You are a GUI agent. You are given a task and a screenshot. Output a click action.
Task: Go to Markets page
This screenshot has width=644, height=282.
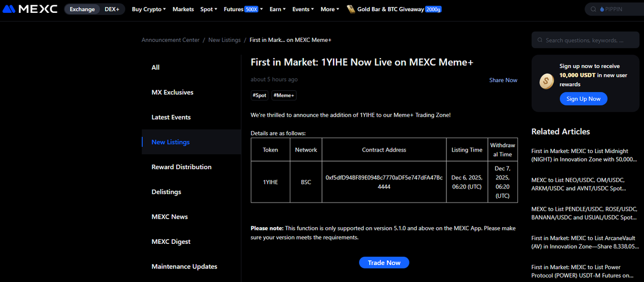tap(184, 9)
